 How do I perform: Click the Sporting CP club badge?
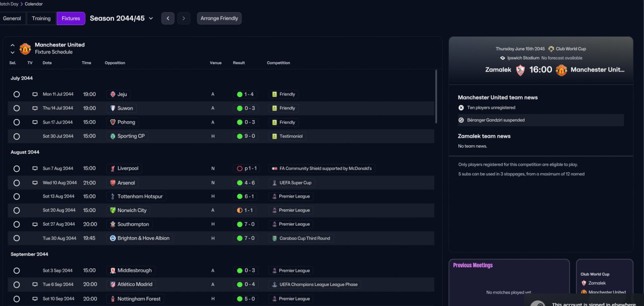(113, 136)
